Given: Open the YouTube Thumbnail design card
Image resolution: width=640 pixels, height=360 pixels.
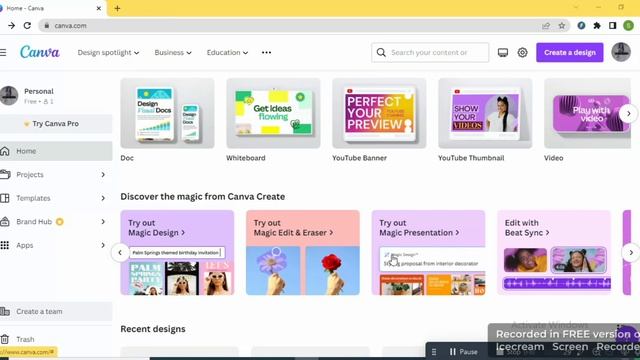Looking at the screenshot, I should click(485, 113).
